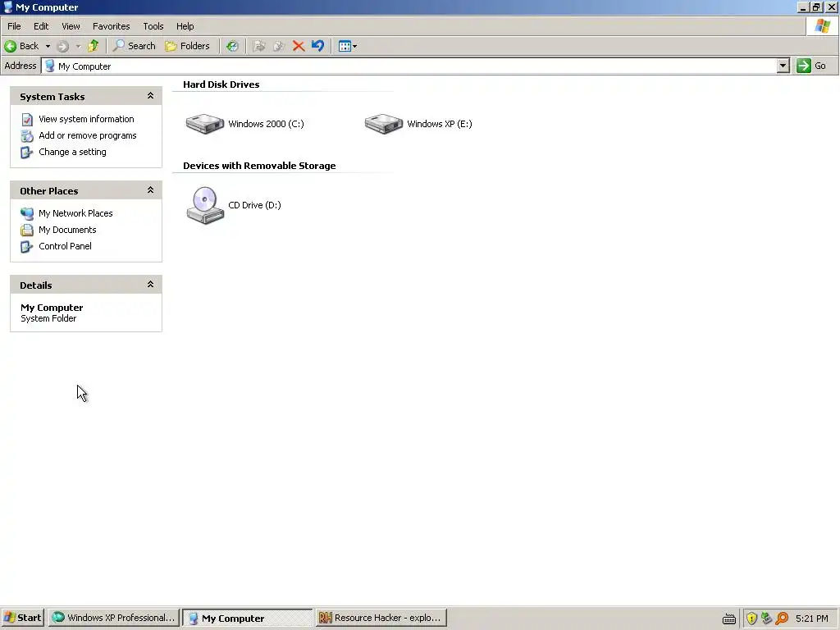Click the yellow security shield tray icon
Screen dimensions: 840x630
(x=751, y=619)
